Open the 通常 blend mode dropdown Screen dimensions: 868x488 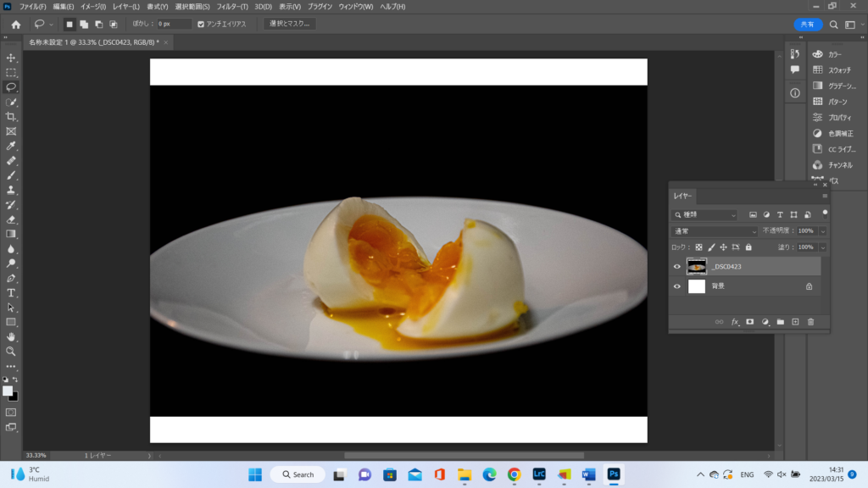pyautogui.click(x=715, y=230)
